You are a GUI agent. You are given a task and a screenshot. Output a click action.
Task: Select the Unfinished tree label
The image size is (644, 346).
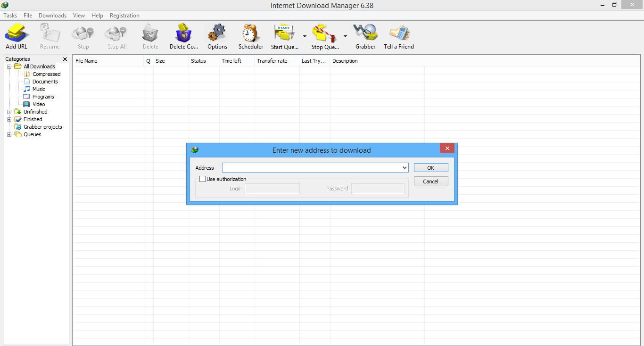coord(35,112)
